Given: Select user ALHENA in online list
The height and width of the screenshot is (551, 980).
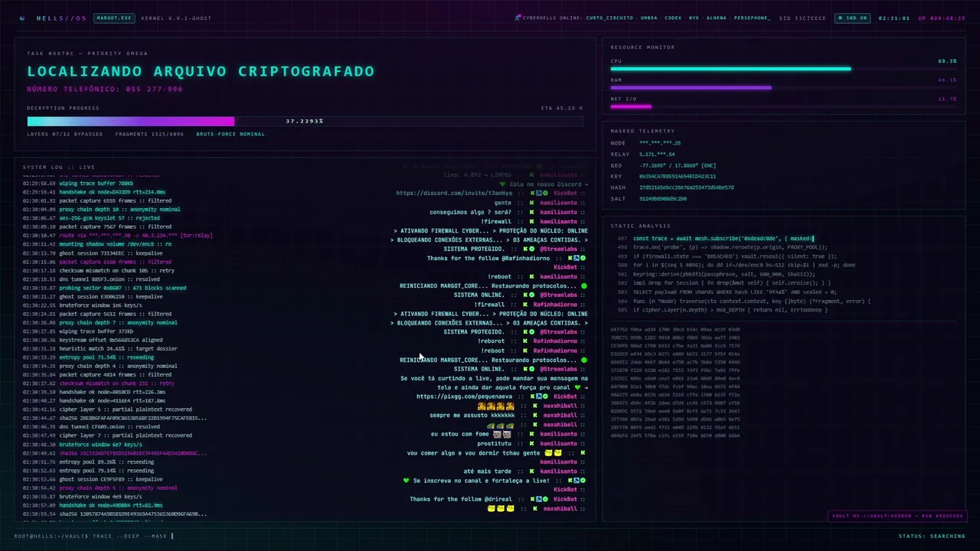Looking at the screenshot, I should [x=716, y=18].
